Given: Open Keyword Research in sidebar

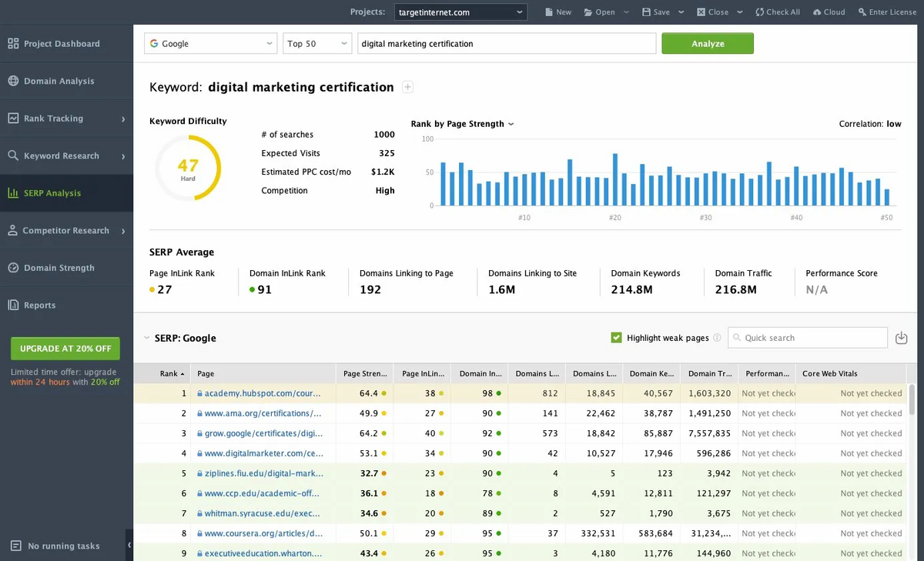Looking at the screenshot, I should [66, 155].
